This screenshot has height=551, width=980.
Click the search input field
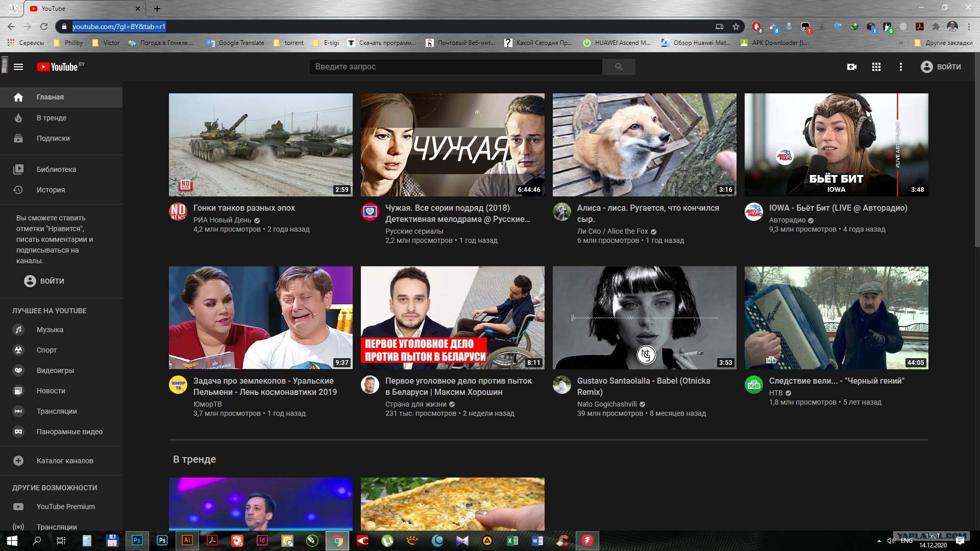pos(455,67)
